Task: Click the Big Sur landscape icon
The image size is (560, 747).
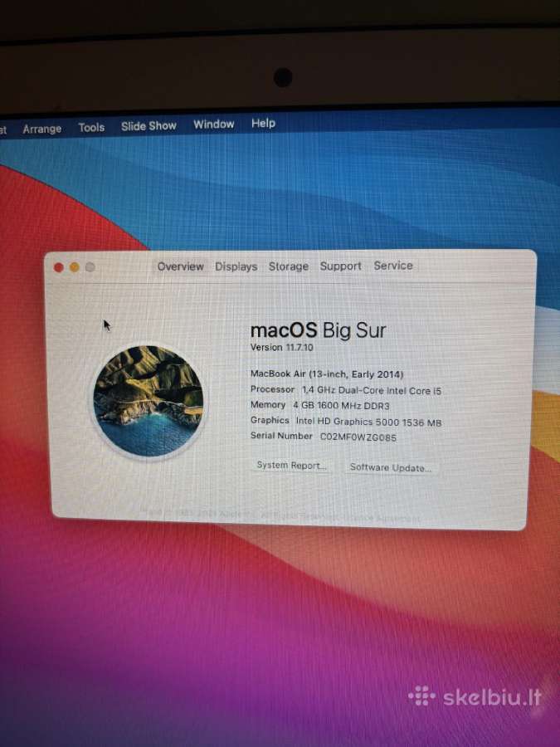Action: (x=149, y=401)
